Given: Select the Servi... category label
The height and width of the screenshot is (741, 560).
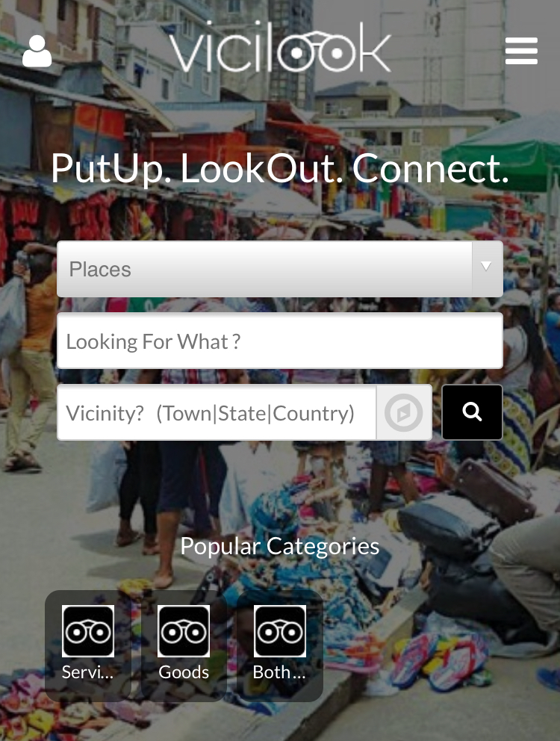Looking at the screenshot, I should click(x=88, y=672).
